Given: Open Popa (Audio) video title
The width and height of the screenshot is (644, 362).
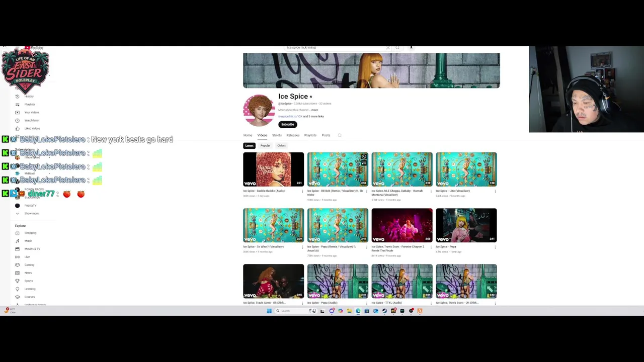Looking at the screenshot, I should [x=323, y=303].
